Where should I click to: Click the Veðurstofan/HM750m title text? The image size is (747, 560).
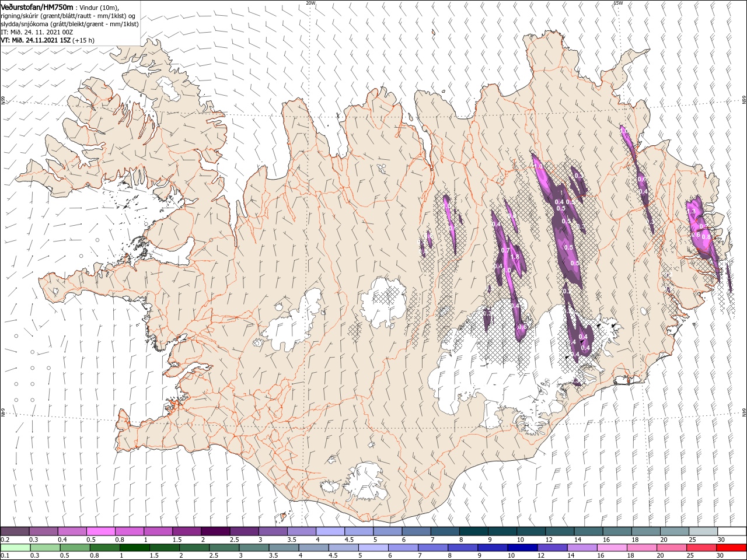pyautogui.click(x=37, y=6)
